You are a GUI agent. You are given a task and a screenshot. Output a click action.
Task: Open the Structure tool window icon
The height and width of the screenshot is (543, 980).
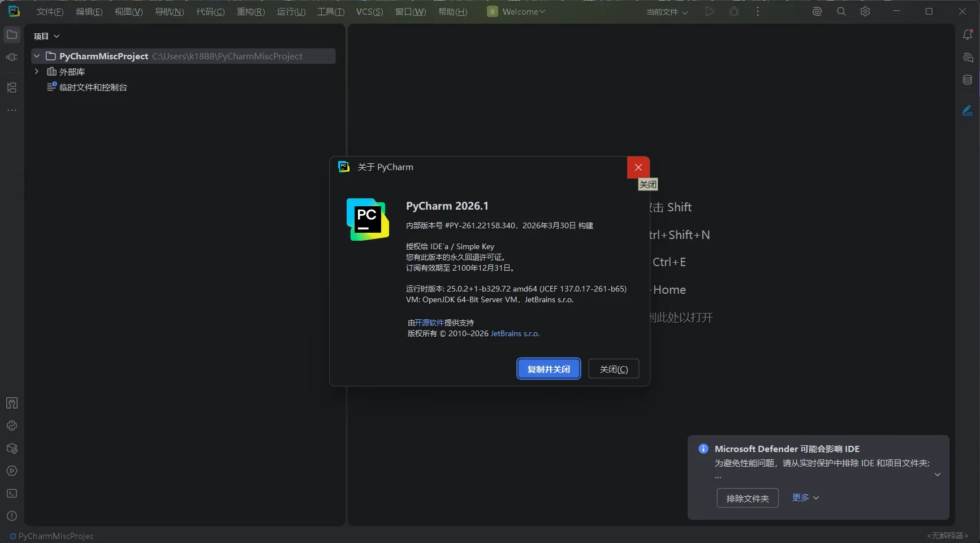point(11,88)
